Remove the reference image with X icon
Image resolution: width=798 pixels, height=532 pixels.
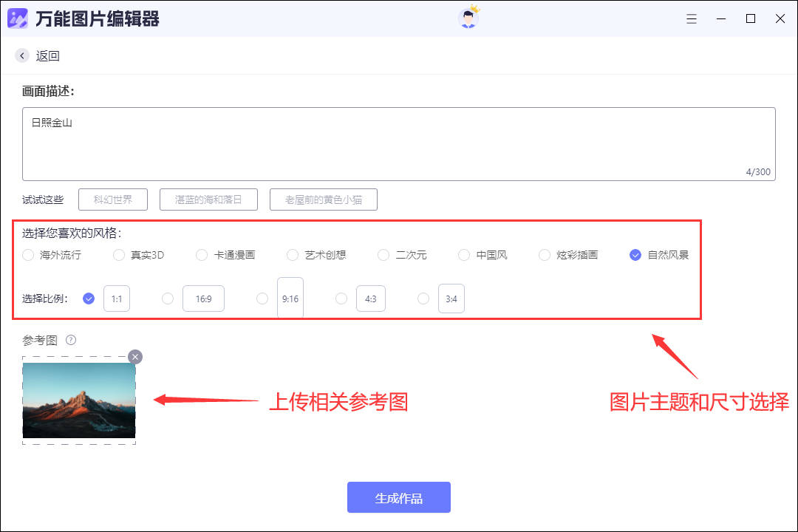tap(134, 357)
